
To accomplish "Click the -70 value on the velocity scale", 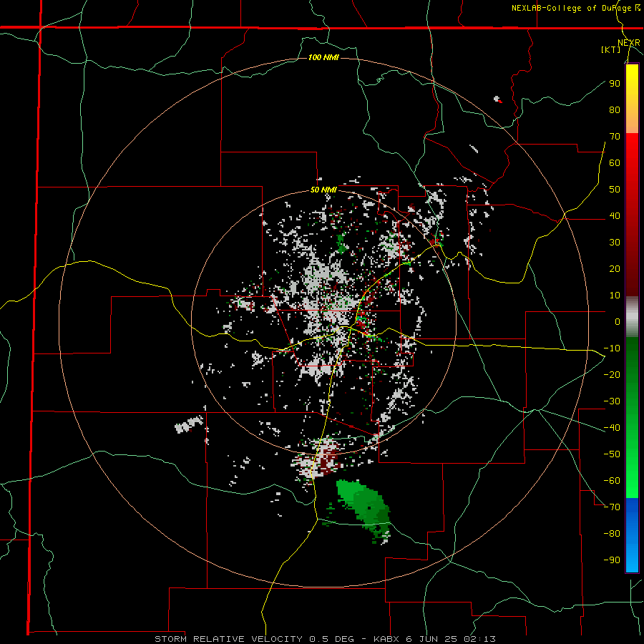I will (x=612, y=507).
